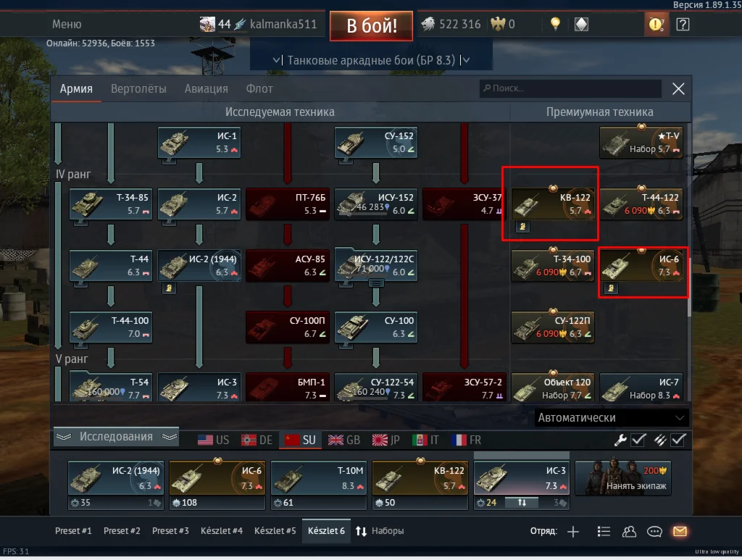Click the crew badge under ИС-2 (1944) in tree
This screenshot has height=560, width=742.
[169, 288]
